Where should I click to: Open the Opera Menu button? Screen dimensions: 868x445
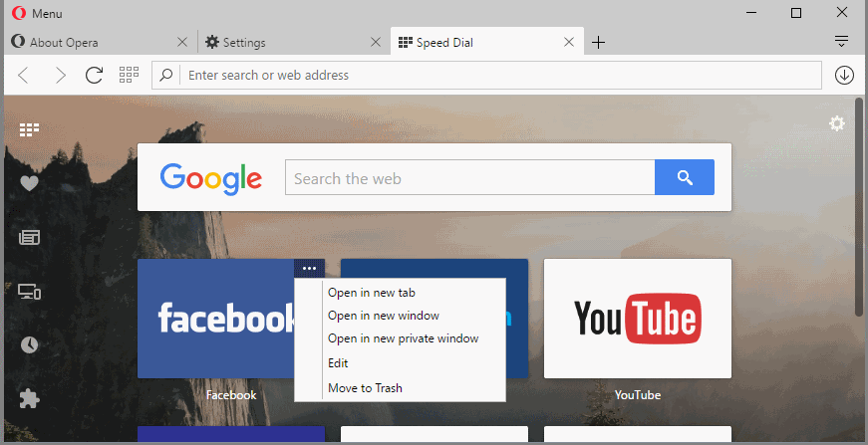[37, 13]
